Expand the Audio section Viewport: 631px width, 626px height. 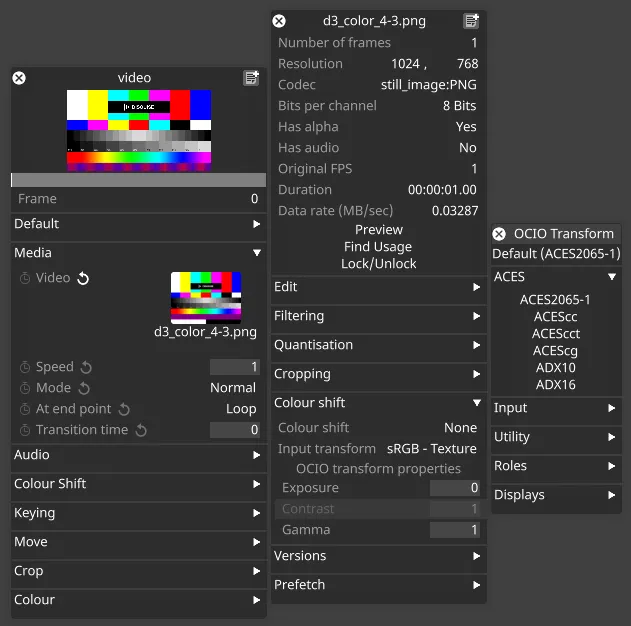[x=138, y=455]
